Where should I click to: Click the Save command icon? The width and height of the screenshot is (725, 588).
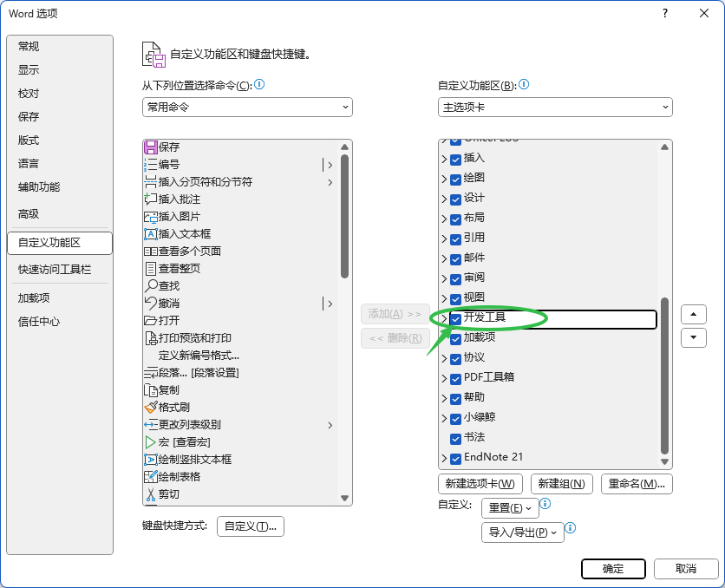[151, 147]
